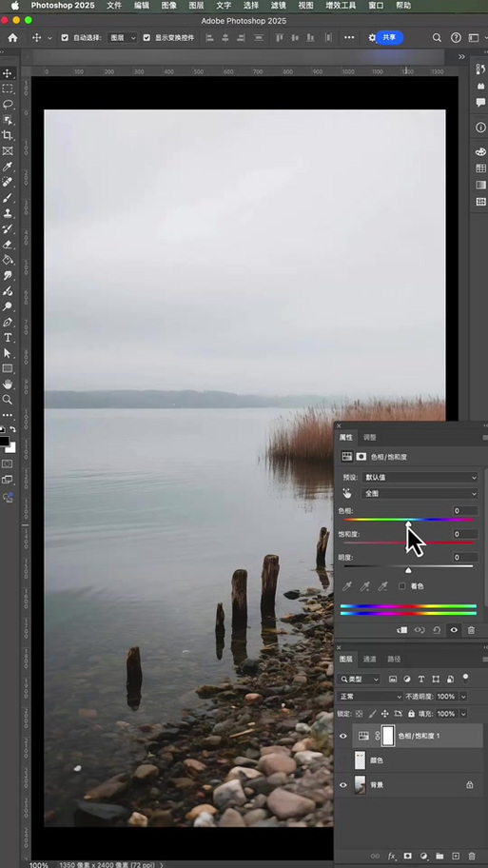The width and height of the screenshot is (488, 868).
Task: Open the 滤镜 menu
Action: pos(279,6)
